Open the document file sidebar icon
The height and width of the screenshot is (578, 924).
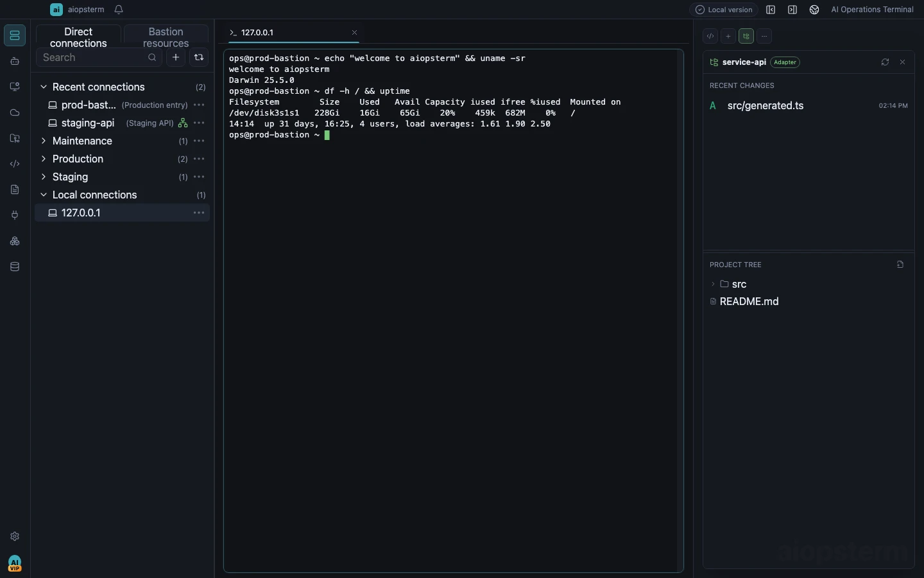15,189
